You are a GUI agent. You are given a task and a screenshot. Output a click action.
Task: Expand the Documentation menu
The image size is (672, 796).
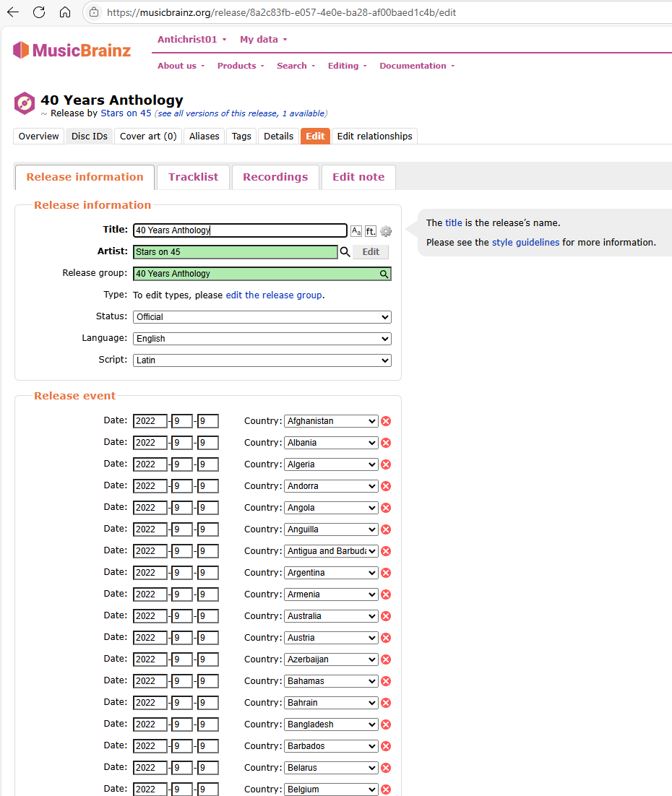[x=417, y=66]
